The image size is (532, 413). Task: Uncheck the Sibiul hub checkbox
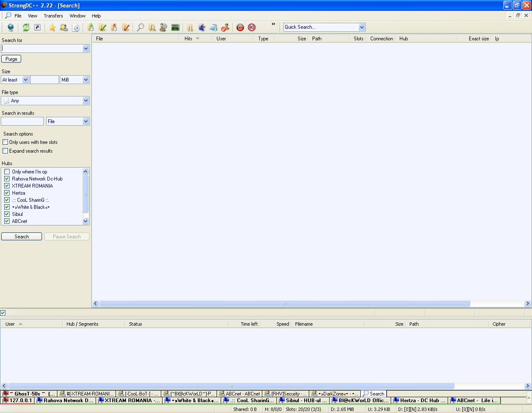click(x=7, y=214)
